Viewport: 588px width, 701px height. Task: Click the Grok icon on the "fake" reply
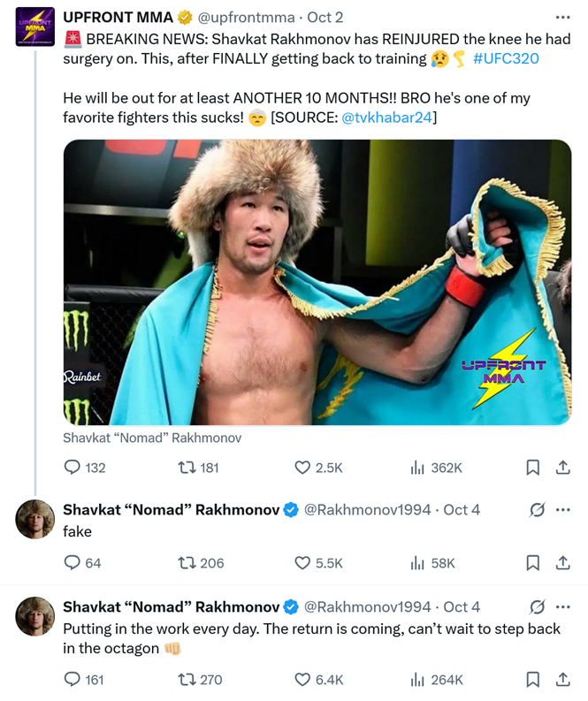click(536, 510)
